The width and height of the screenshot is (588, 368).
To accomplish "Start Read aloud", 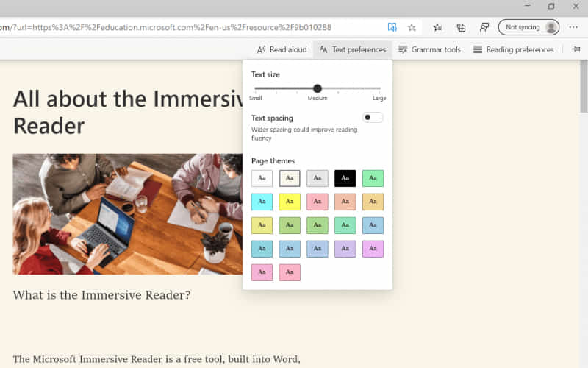I will pos(282,49).
